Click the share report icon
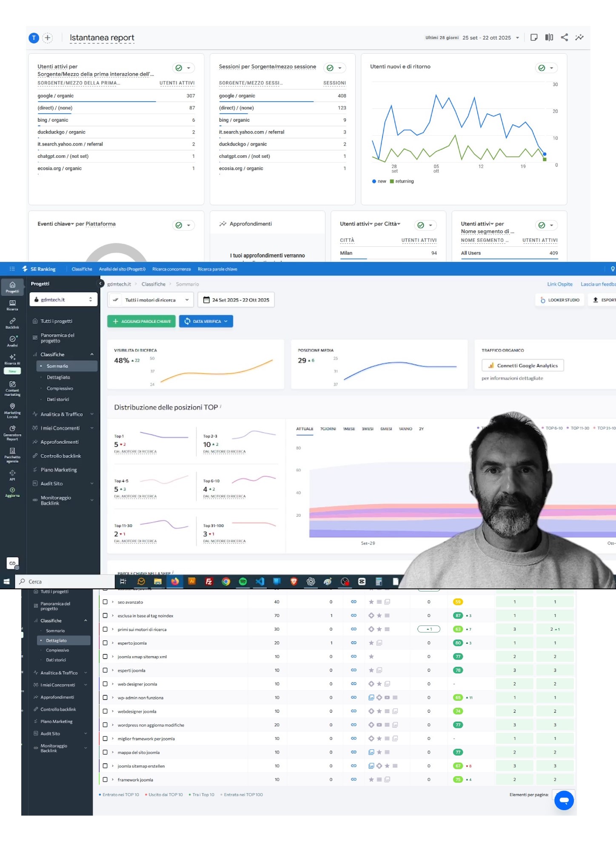Viewport: 616px width, 851px height. (564, 37)
